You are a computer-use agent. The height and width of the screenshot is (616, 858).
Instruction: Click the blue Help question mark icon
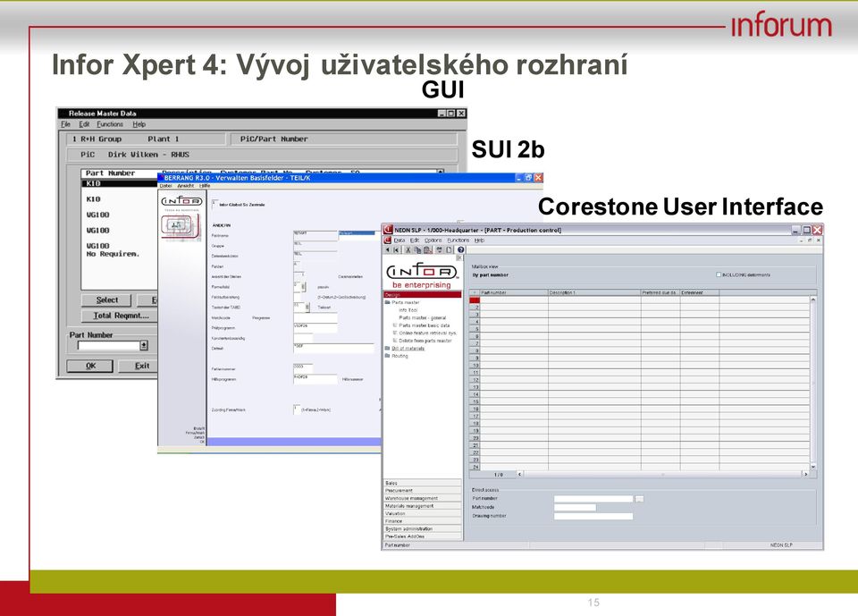click(461, 249)
